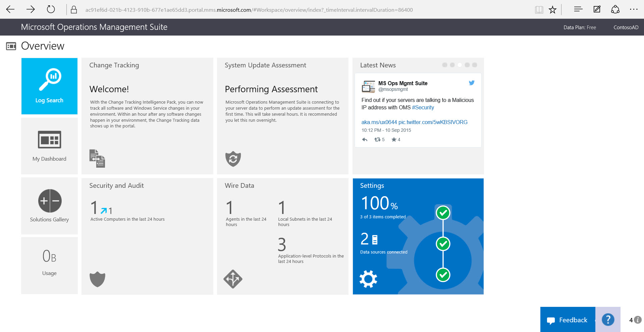This screenshot has width=644, height=332.
Task: Click the System Update Assessment shield icon
Action: tap(233, 159)
